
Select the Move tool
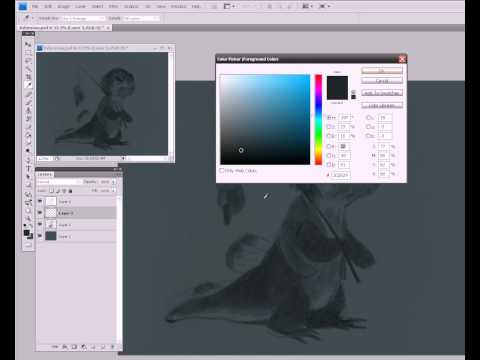point(28,44)
